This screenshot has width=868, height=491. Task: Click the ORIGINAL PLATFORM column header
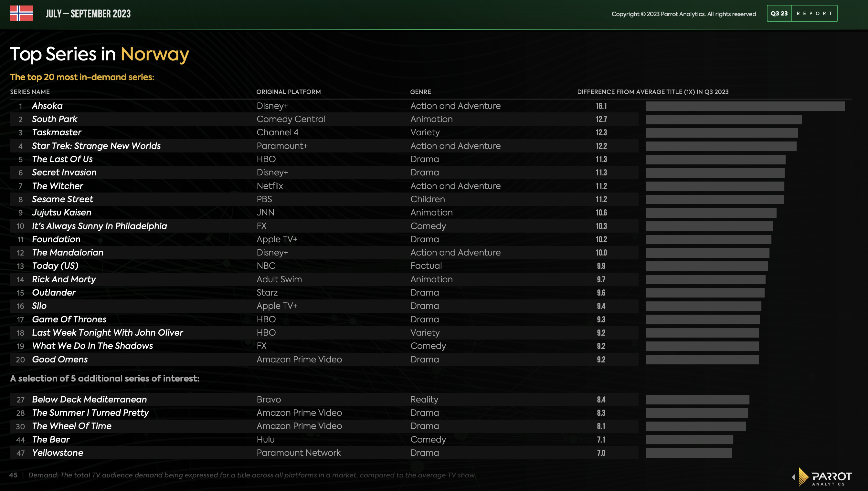point(289,92)
